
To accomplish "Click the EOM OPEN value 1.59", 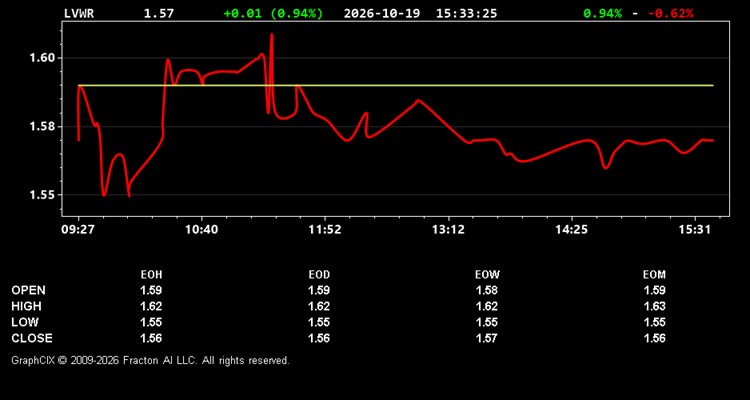I will (654, 290).
